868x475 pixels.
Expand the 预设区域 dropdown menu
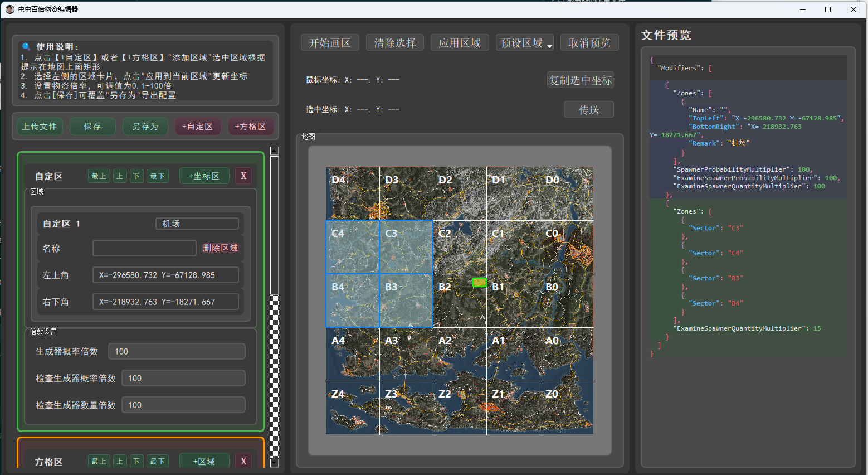tap(524, 42)
